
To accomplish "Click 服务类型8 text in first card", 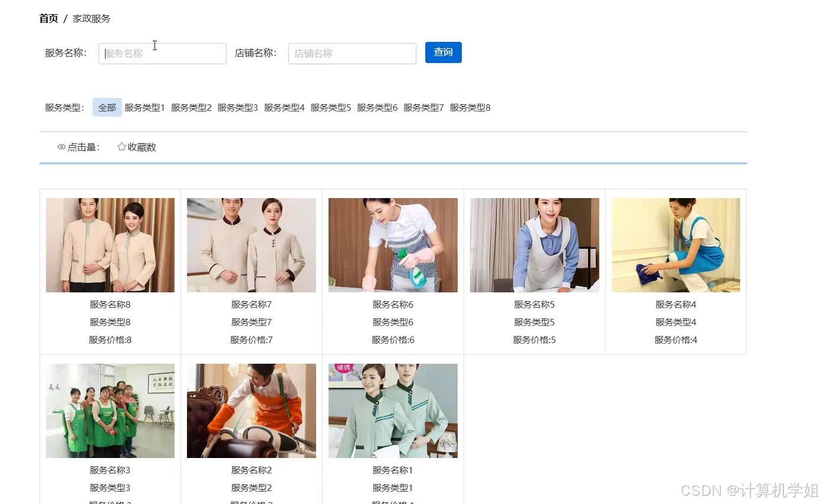I will [x=110, y=322].
